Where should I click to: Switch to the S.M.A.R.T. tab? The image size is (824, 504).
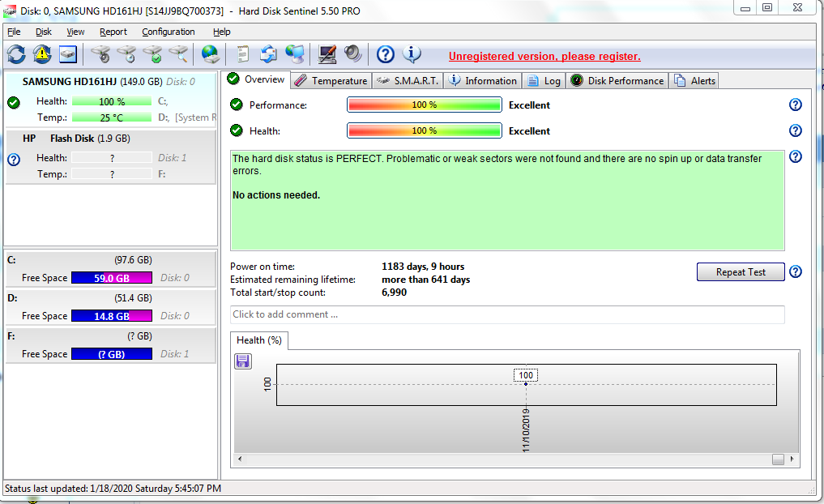pos(408,80)
